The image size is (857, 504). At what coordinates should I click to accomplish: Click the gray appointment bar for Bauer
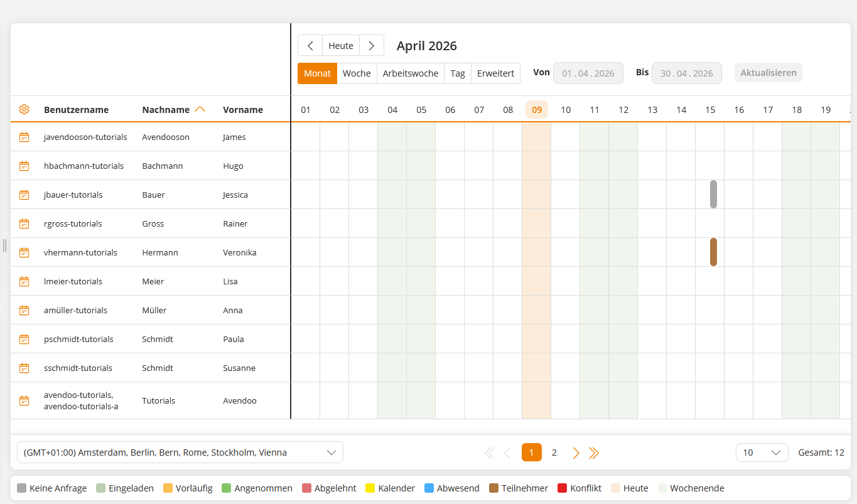point(713,195)
